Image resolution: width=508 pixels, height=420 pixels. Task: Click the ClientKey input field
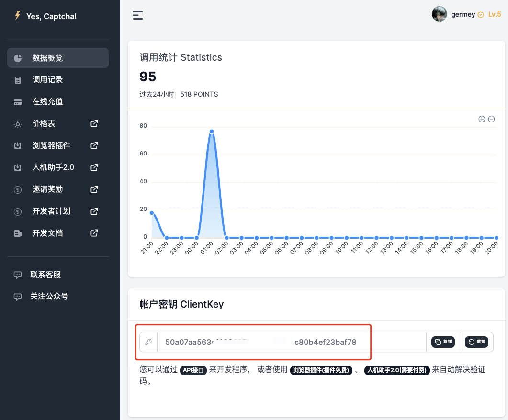(x=292, y=342)
